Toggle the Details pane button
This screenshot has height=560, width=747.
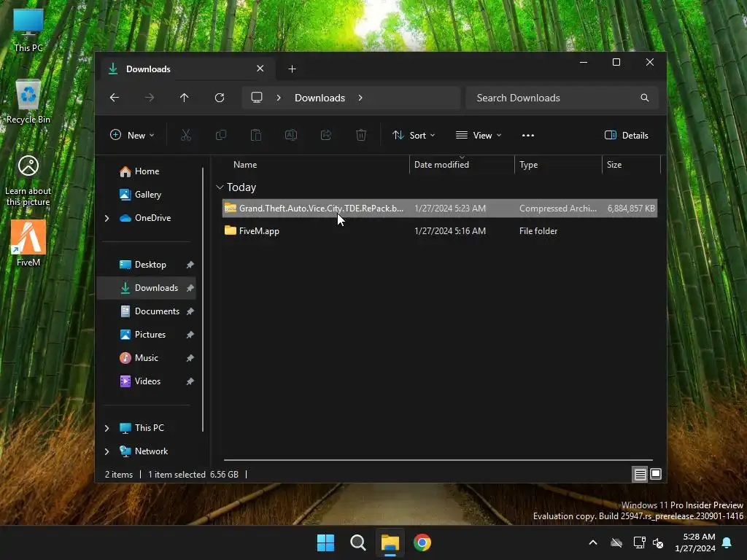pos(627,135)
